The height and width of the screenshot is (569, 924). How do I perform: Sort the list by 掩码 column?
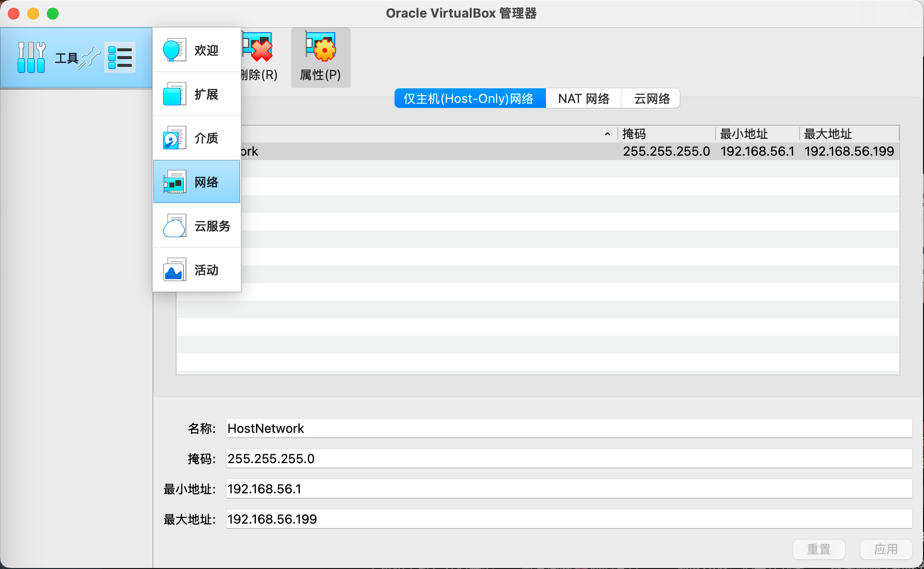(x=665, y=134)
